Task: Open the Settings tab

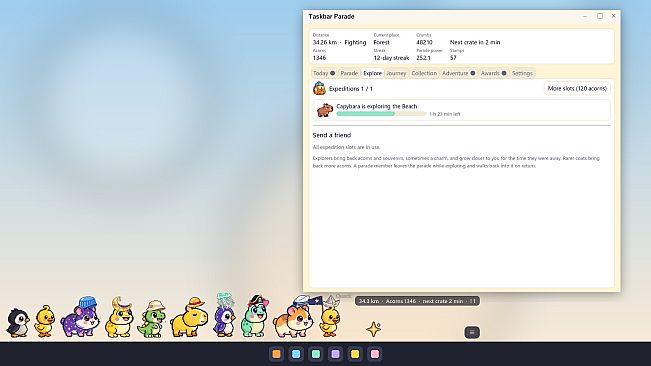Action: point(522,73)
